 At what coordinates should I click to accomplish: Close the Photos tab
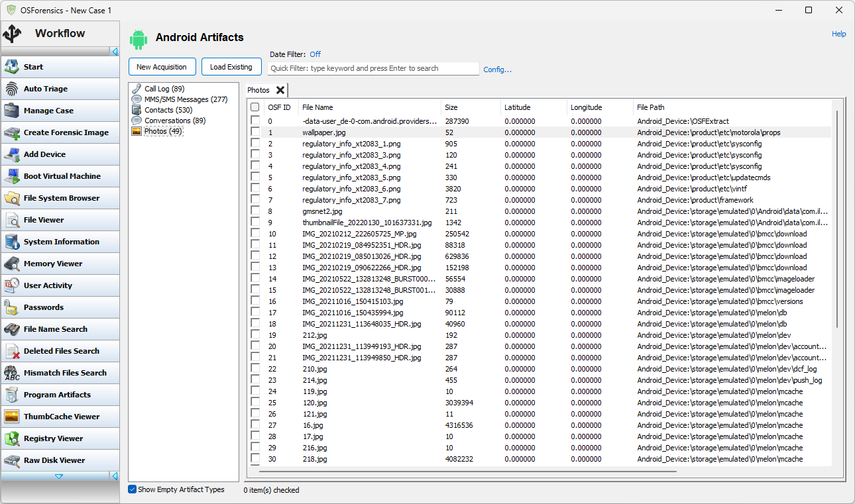click(280, 90)
